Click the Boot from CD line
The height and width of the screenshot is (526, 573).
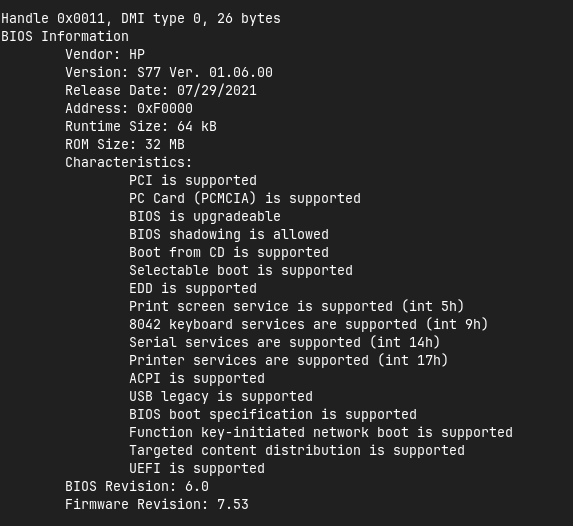[229, 253]
